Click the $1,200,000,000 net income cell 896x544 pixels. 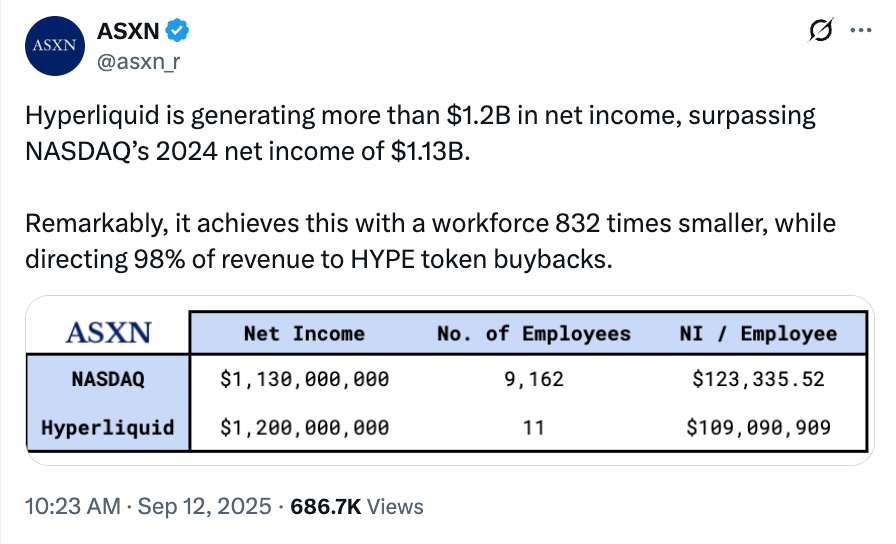pos(304,428)
